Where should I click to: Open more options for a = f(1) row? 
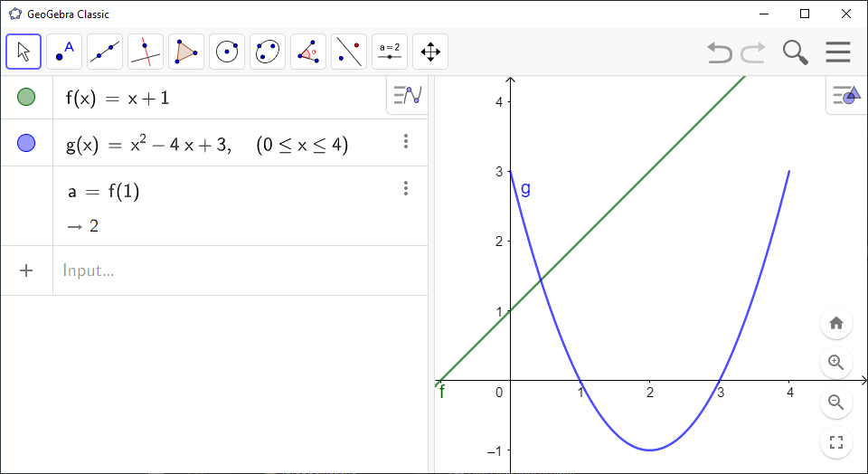[406, 188]
